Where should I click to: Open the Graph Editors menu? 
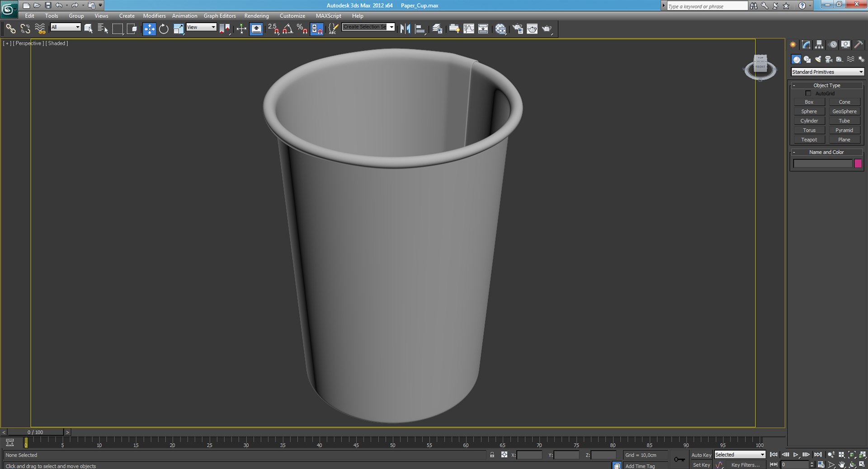[220, 16]
